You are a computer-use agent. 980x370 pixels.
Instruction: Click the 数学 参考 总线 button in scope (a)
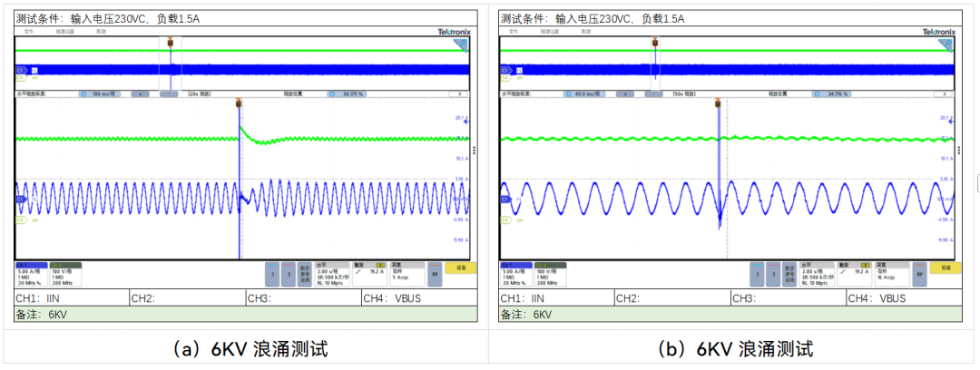304,274
